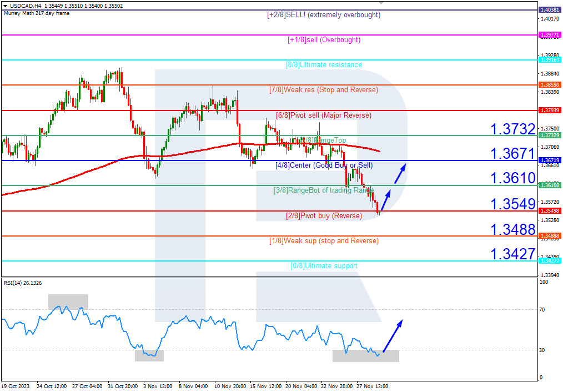This screenshot has height=392, width=563.
Task: Click the [+2/8]SELL! extremely overbought label
Action: [324, 15]
